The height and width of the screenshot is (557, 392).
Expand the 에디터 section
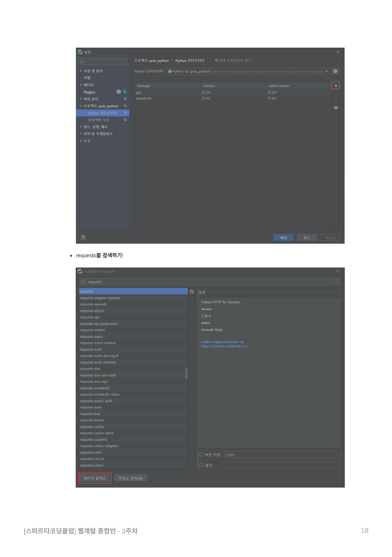81,85
